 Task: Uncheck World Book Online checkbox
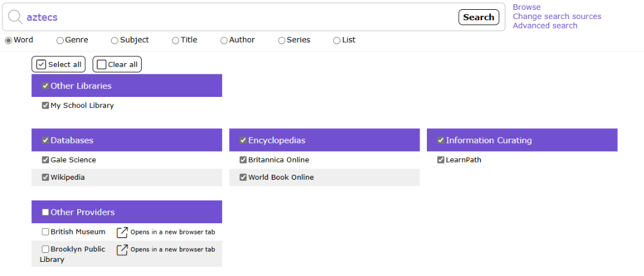tap(243, 177)
